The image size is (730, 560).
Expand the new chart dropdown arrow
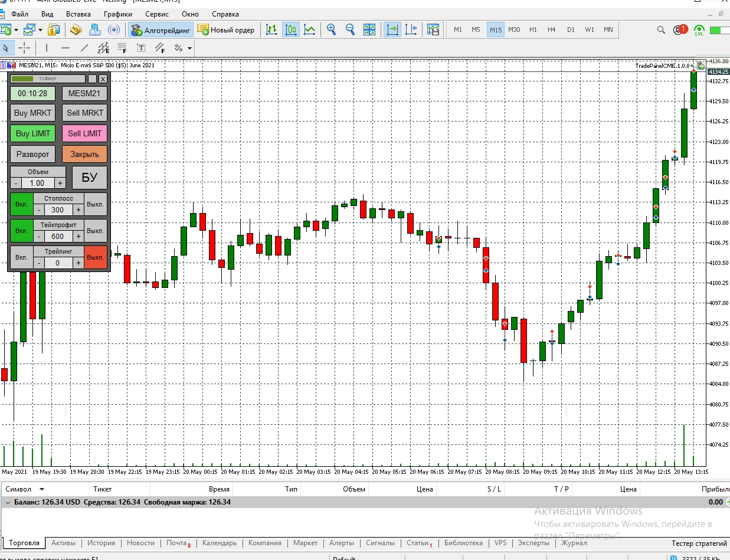coord(16,30)
